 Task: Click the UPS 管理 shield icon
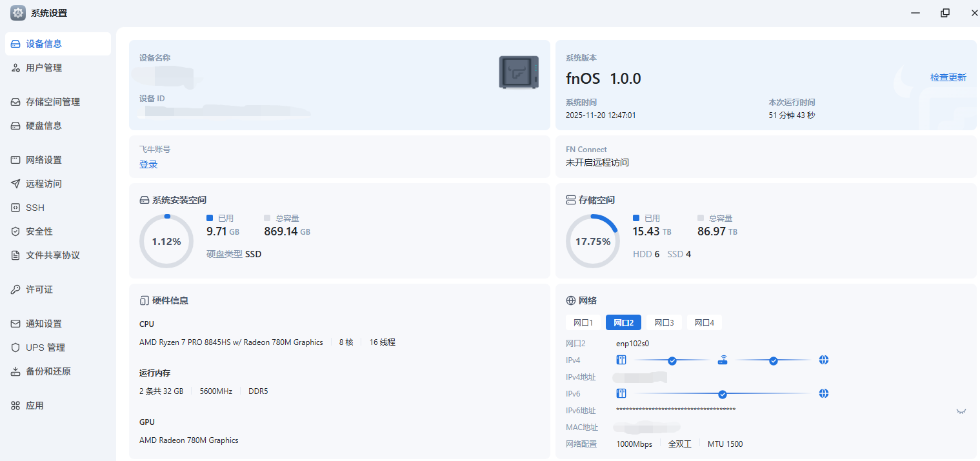[x=15, y=348]
